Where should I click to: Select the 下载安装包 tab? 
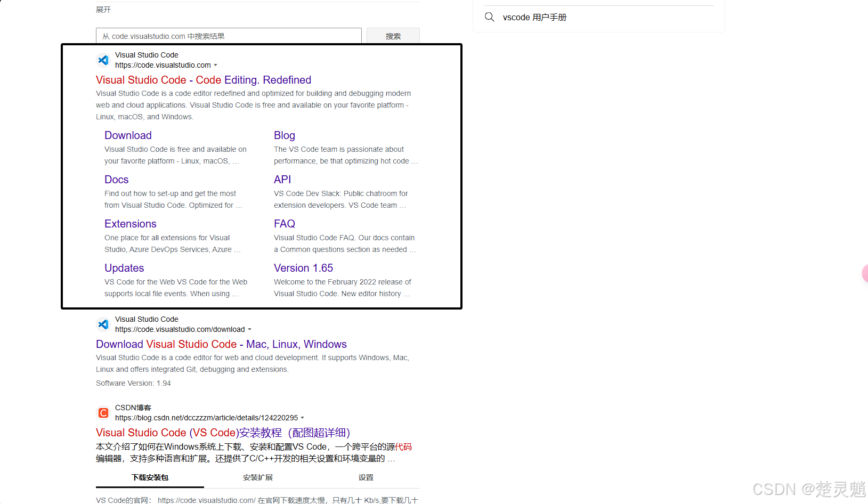click(150, 477)
